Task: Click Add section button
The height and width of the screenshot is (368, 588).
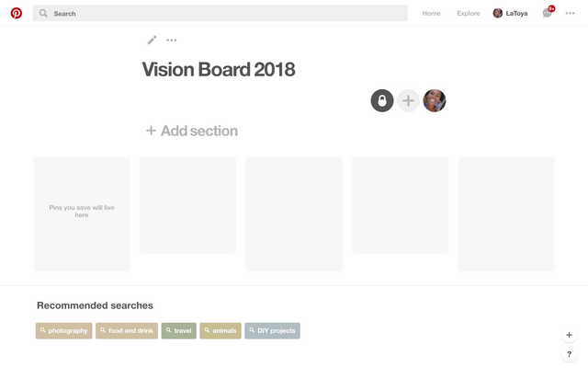Action: 192,131
